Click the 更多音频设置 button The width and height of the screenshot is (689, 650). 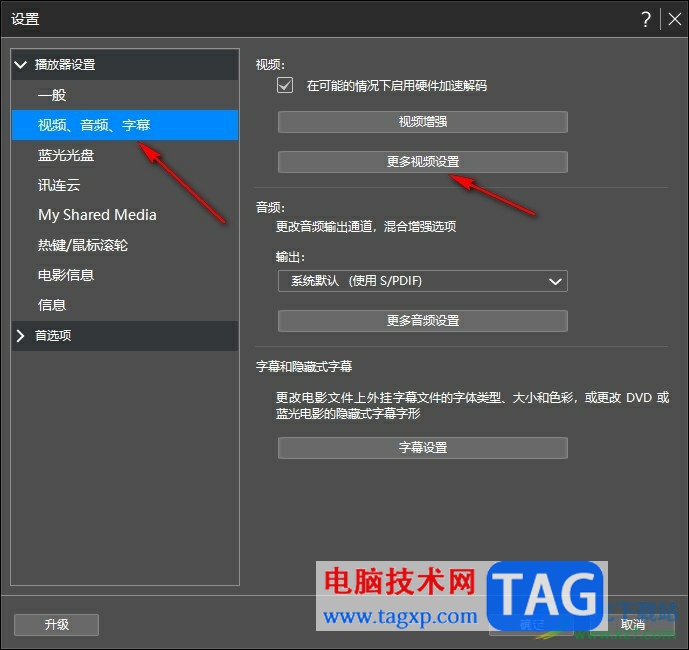pos(423,321)
